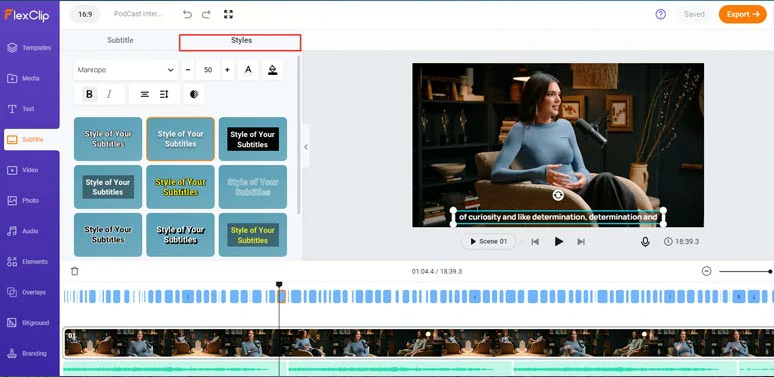Skip to the next scene

(x=581, y=242)
